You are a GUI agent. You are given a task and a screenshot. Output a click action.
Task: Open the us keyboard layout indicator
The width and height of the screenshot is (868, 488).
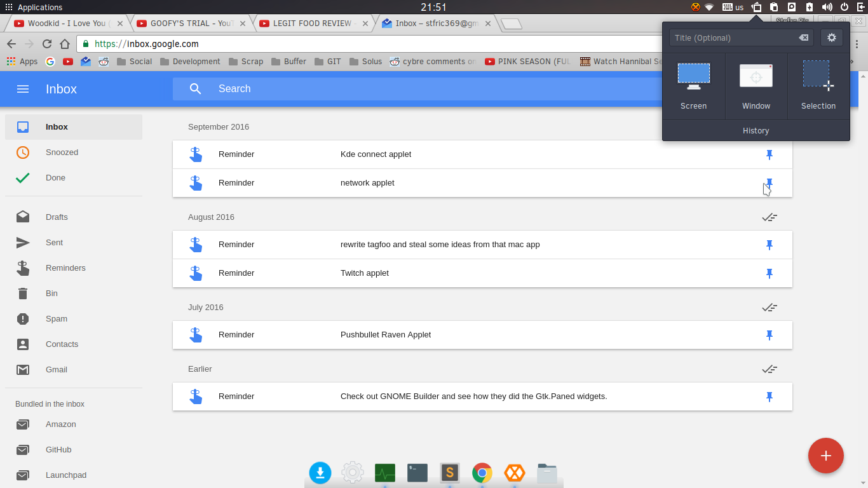pos(733,7)
